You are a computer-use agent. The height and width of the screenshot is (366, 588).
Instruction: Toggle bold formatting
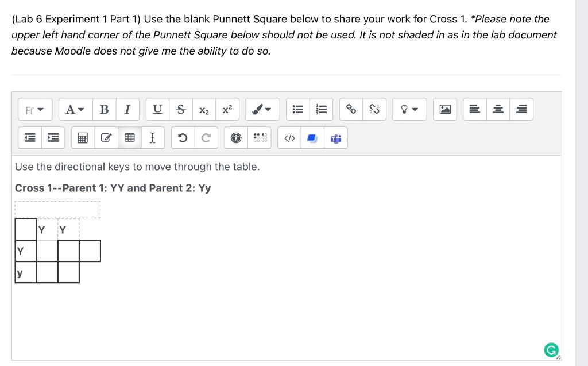pyautogui.click(x=104, y=109)
